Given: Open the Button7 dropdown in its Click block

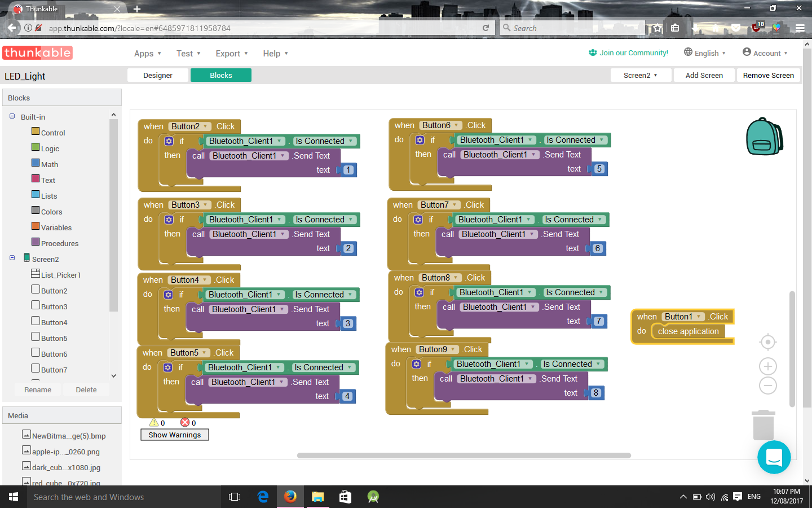Looking at the screenshot, I should (x=439, y=205).
